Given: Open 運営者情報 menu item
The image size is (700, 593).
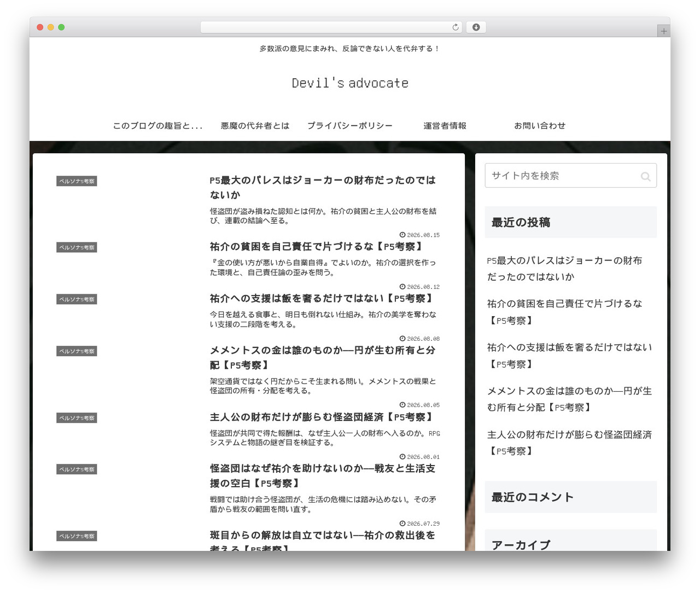Looking at the screenshot, I should pos(445,126).
